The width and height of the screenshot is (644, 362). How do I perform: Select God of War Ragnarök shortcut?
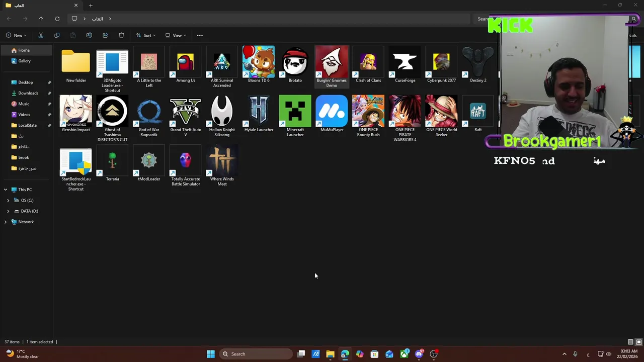pyautogui.click(x=149, y=116)
